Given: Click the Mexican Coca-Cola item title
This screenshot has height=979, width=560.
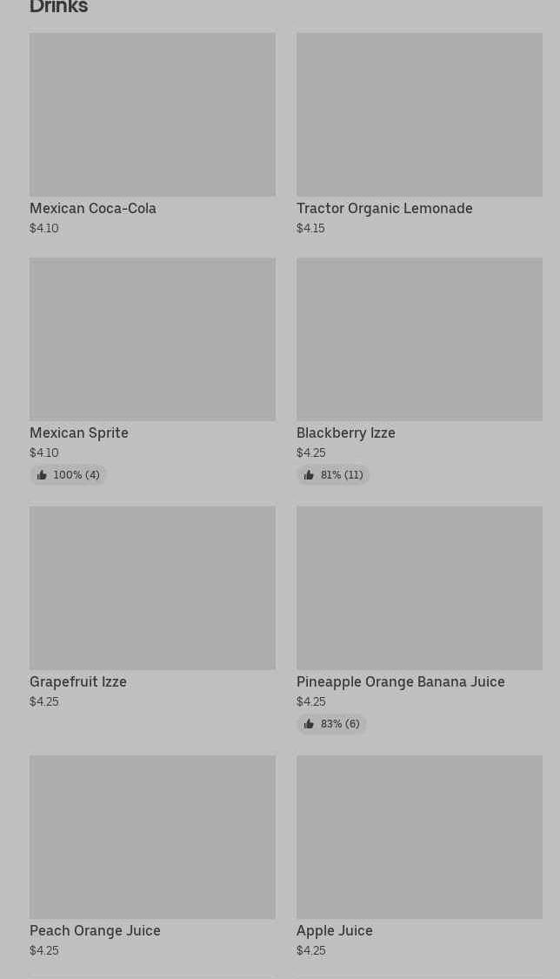Looking at the screenshot, I should (x=93, y=208).
